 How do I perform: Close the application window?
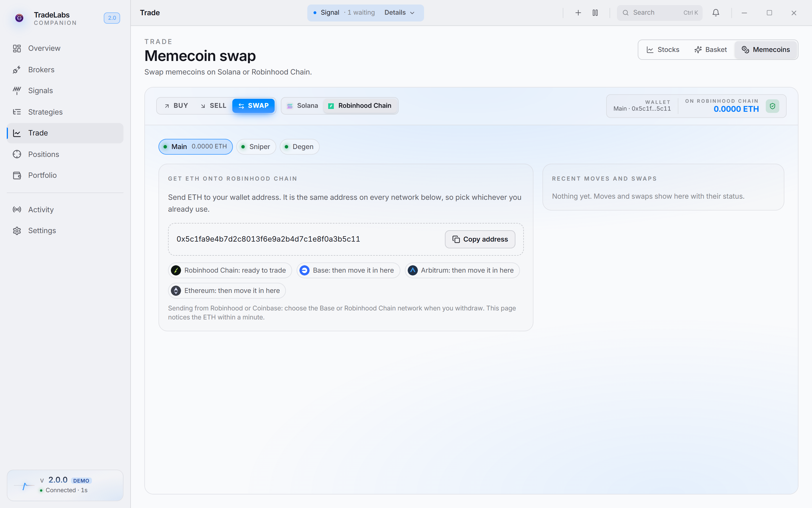point(794,13)
